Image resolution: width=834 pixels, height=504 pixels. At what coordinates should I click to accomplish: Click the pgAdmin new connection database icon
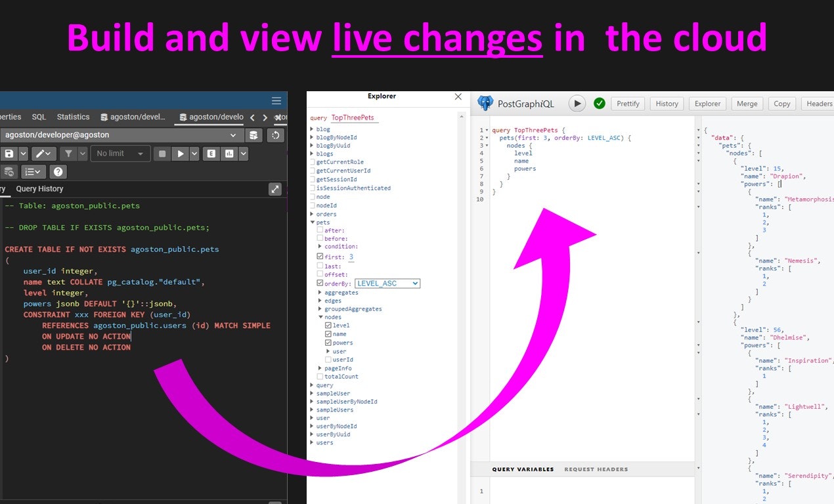(253, 135)
